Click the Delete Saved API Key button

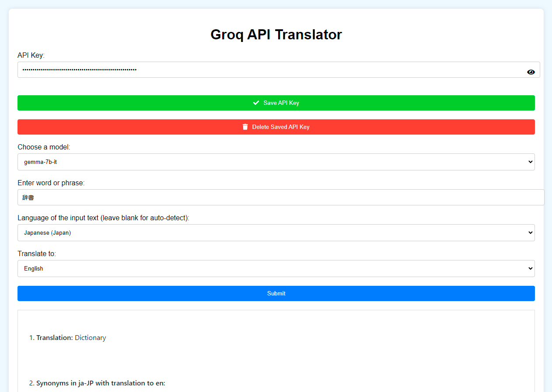(276, 127)
